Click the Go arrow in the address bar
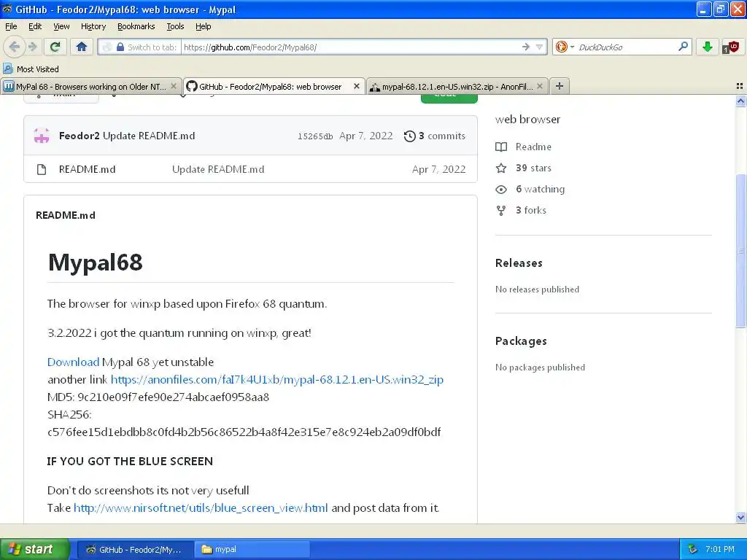Screen dimensions: 747x560 point(526,47)
